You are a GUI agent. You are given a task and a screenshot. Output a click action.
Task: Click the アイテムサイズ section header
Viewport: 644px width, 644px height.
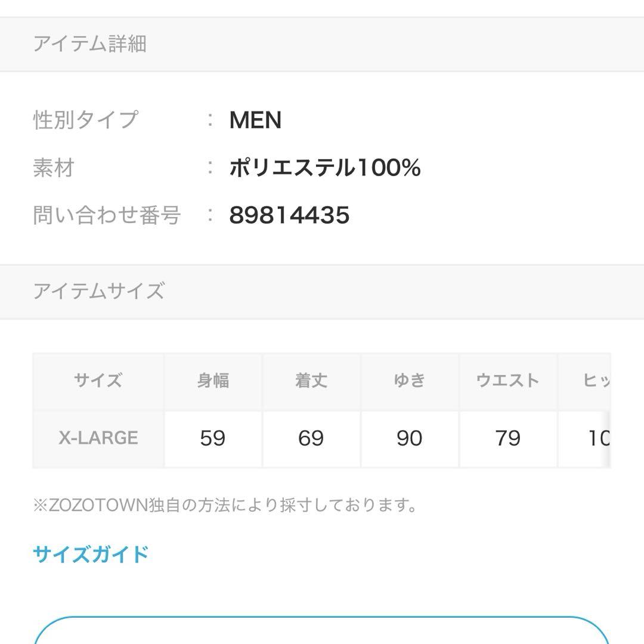(x=322, y=292)
